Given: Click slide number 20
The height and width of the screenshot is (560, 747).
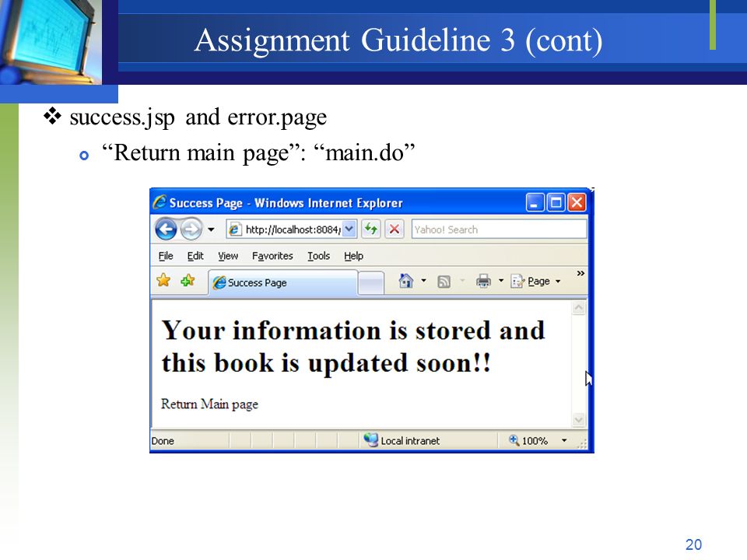Looking at the screenshot, I should pos(693,544).
